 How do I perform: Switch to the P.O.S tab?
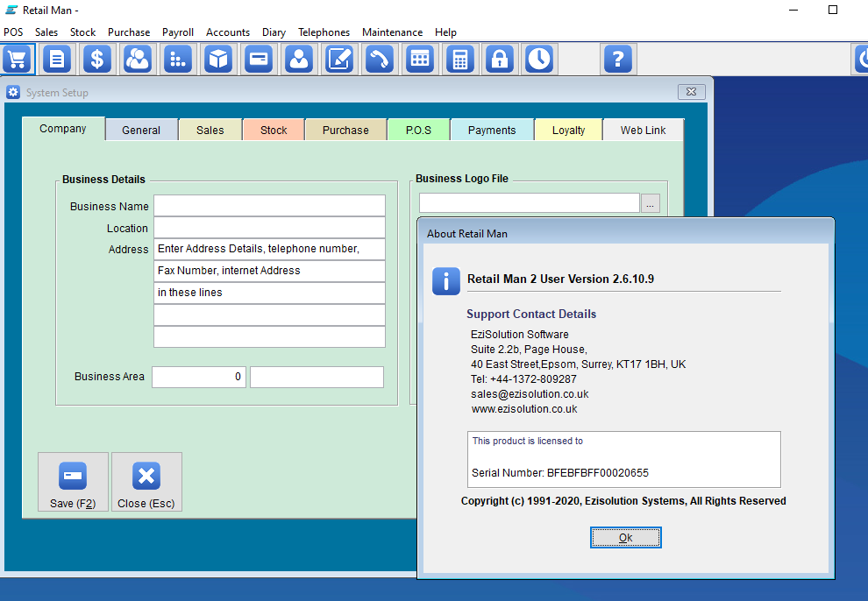point(418,130)
